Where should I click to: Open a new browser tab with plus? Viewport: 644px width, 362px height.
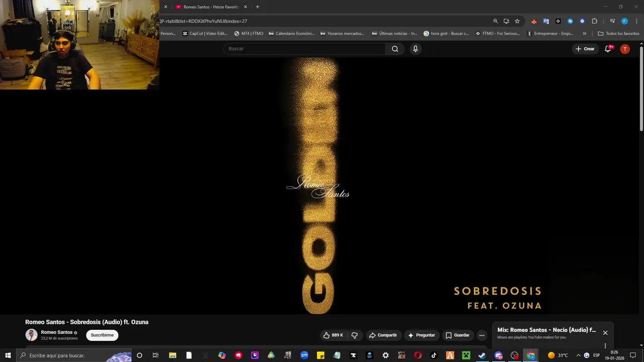(x=258, y=7)
